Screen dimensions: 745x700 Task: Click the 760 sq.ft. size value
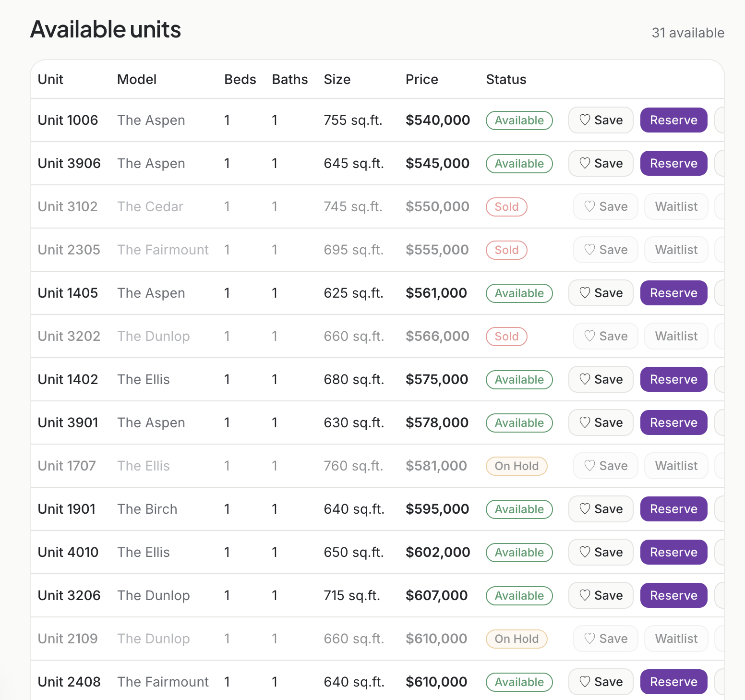pos(353,466)
